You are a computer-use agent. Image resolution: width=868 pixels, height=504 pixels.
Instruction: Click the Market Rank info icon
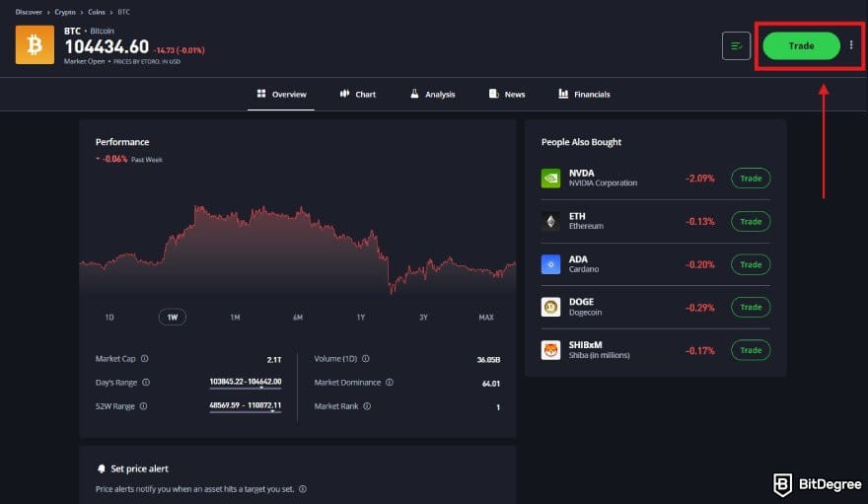click(x=367, y=406)
